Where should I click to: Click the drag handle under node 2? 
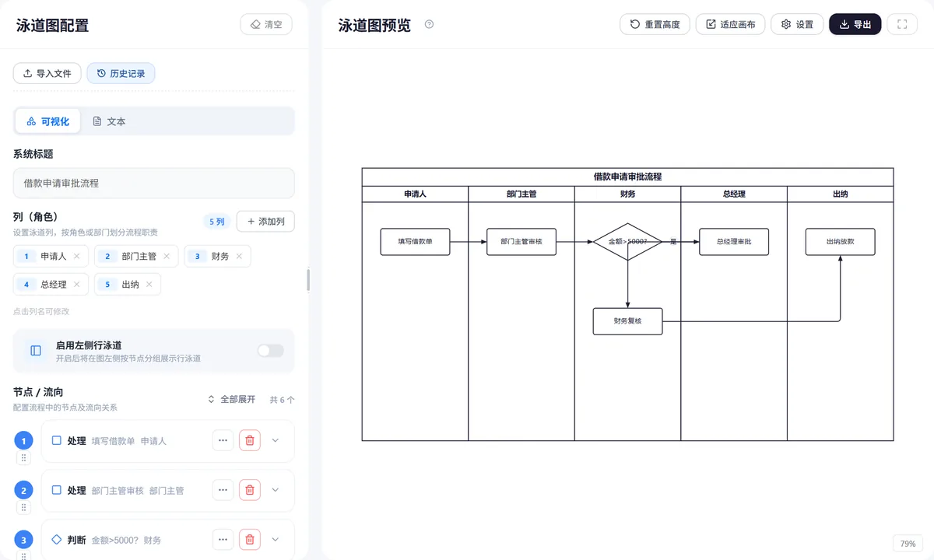[x=24, y=508]
